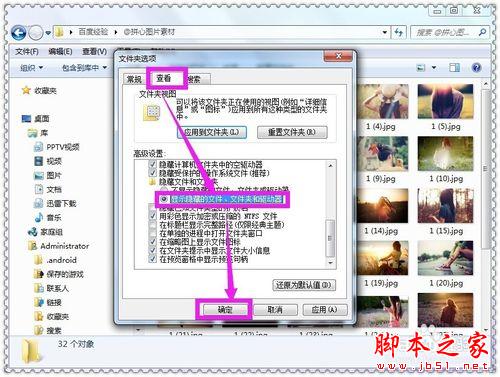Switch to 查看 tab in dialog
Viewport: 500px width, 377px height.
164,78
